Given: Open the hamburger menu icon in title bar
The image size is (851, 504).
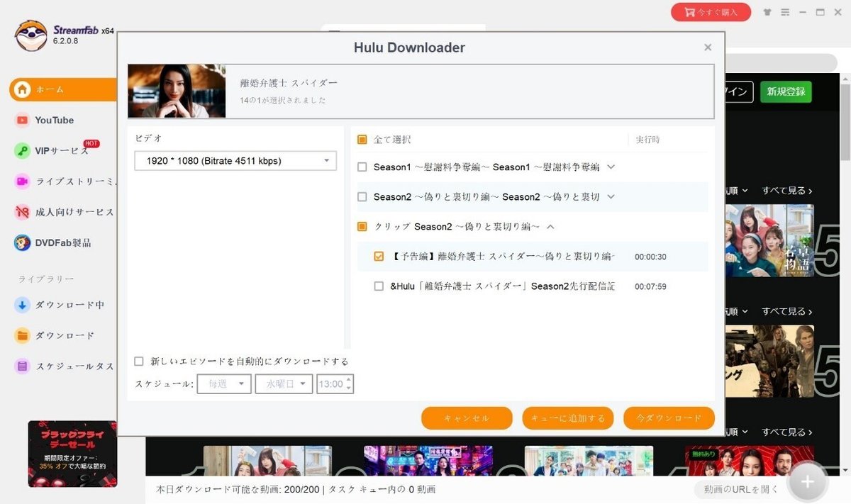Looking at the screenshot, I should pos(785,12).
